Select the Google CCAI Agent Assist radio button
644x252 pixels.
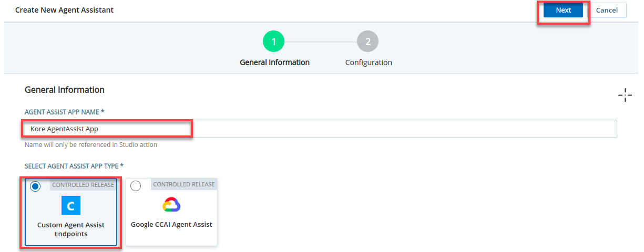136,186
